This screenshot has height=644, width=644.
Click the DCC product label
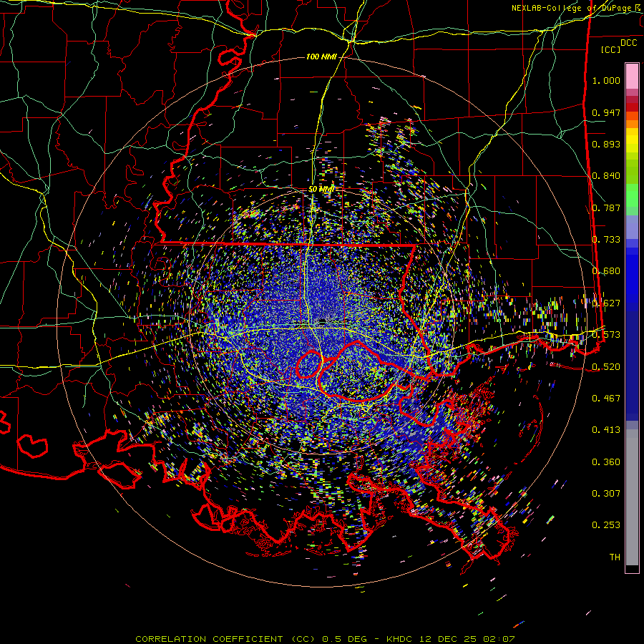tap(628, 43)
